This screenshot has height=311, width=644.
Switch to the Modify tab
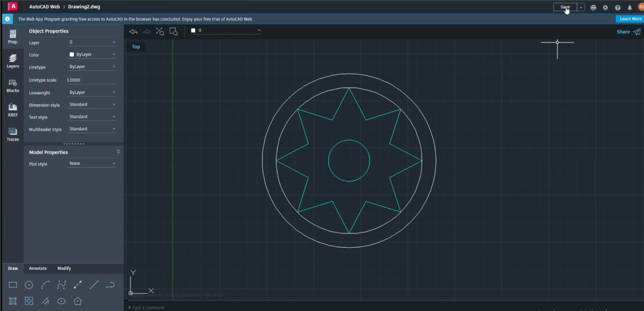tap(64, 268)
